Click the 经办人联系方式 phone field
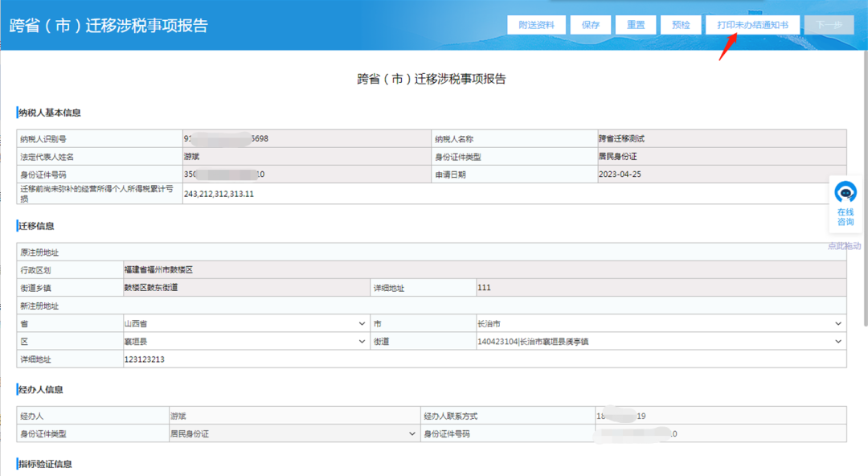Viewport: 868px width, 476px height. coord(721,416)
